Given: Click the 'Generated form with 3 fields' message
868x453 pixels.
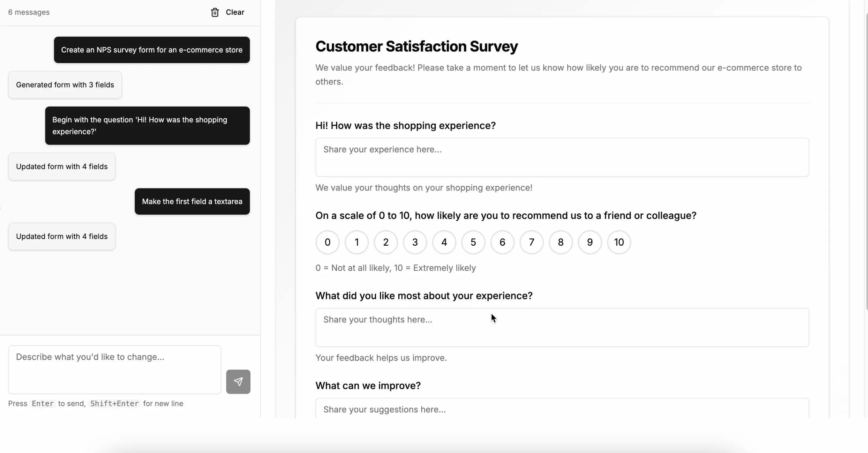Looking at the screenshot, I should pyautogui.click(x=65, y=85).
